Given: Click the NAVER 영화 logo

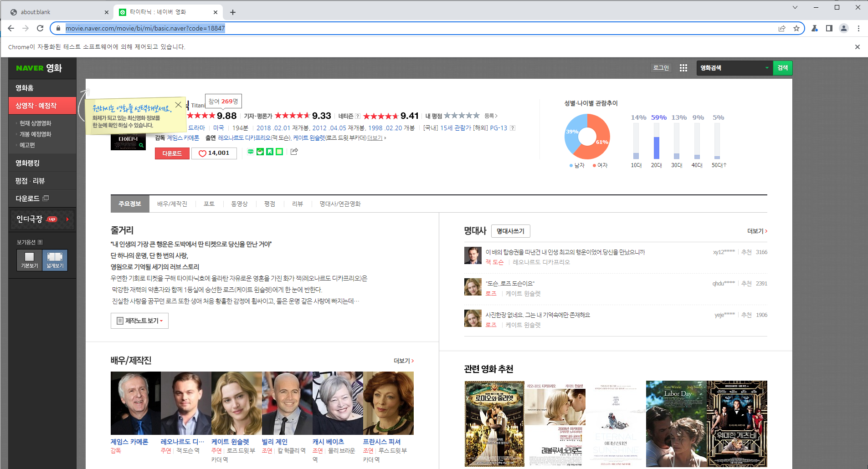Looking at the screenshot, I should click(39, 68).
